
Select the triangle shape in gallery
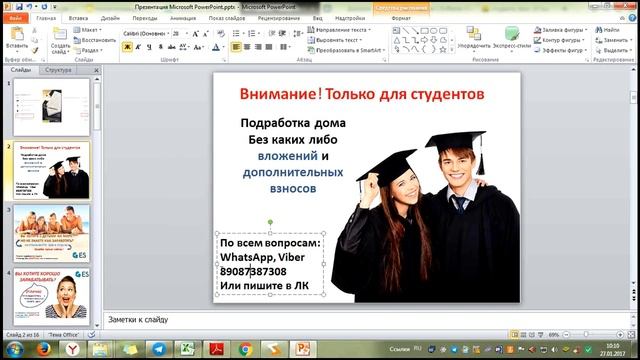pos(396,40)
